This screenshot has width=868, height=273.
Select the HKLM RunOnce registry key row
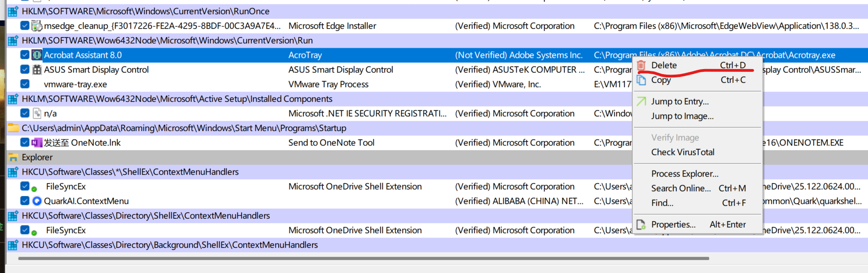(x=437, y=11)
